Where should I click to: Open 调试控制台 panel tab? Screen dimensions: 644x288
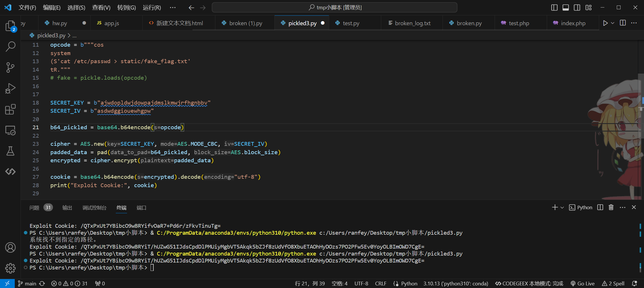[94, 208]
